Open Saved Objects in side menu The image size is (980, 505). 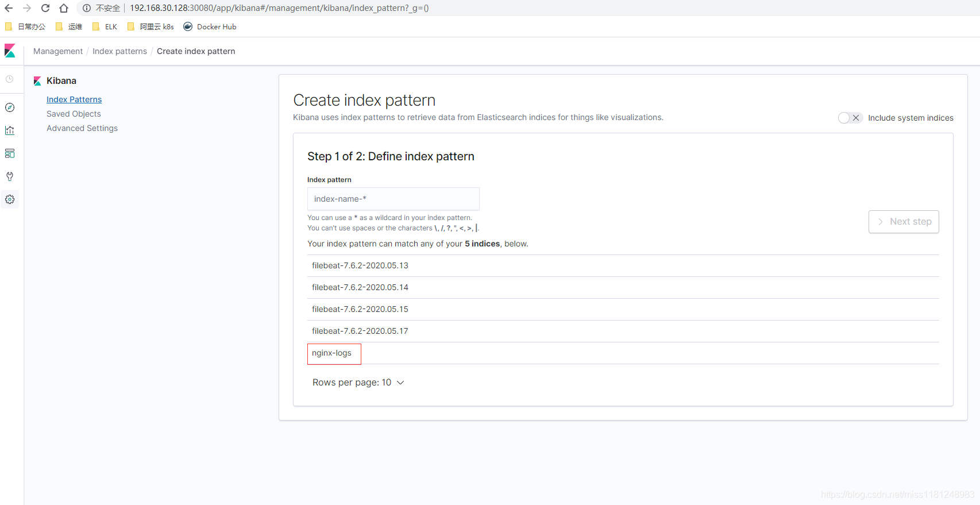pyautogui.click(x=74, y=114)
